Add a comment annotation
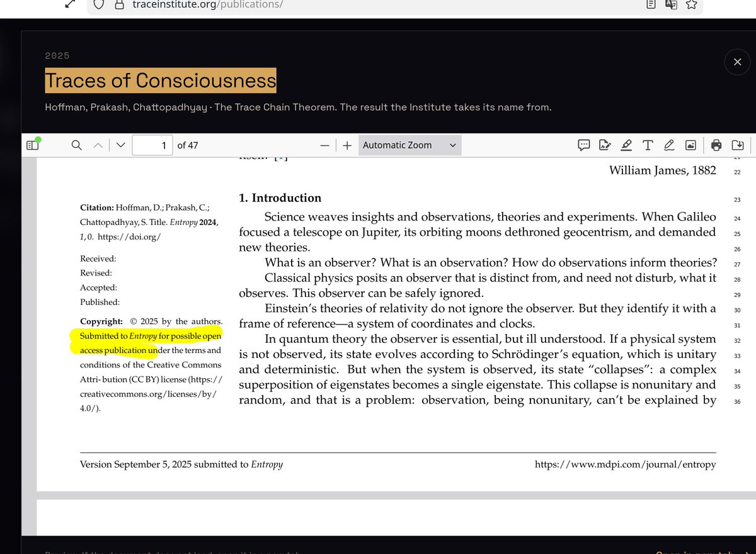The height and width of the screenshot is (554, 756). [x=584, y=145]
